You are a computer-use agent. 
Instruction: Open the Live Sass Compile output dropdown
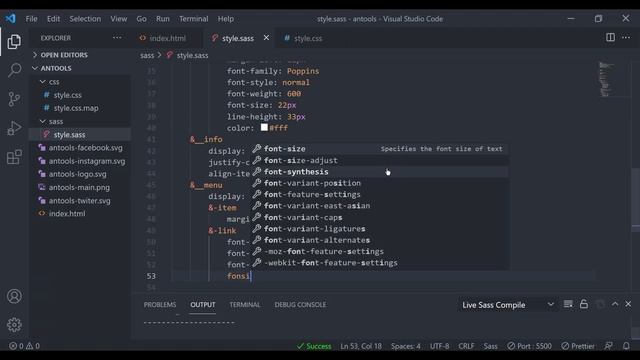point(507,305)
